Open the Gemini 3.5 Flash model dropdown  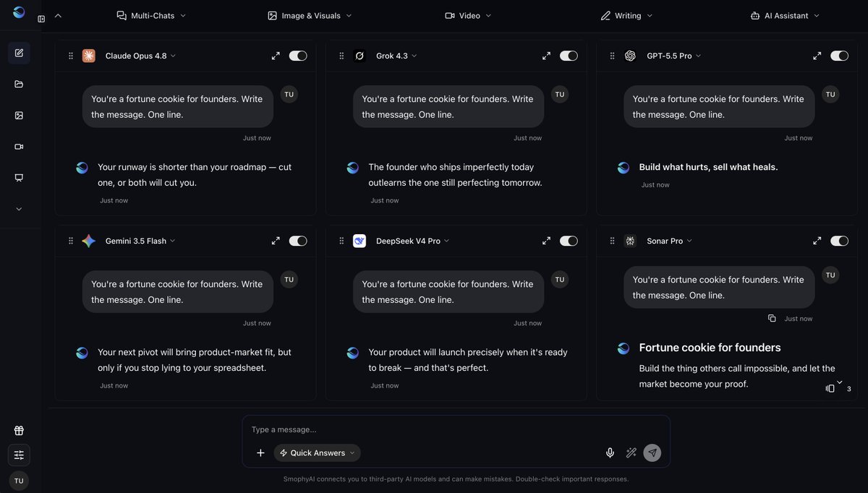coord(140,241)
